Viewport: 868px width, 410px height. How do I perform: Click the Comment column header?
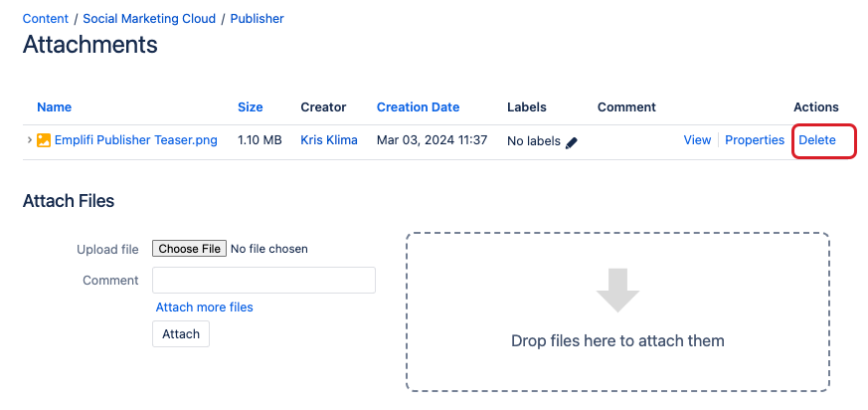pos(626,106)
